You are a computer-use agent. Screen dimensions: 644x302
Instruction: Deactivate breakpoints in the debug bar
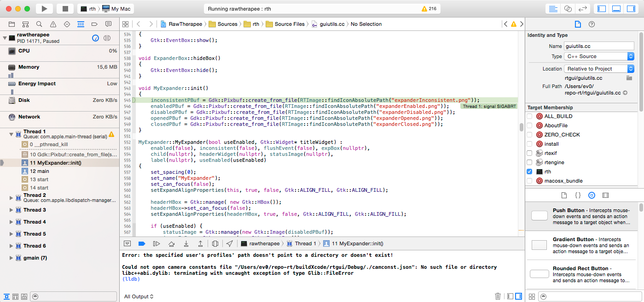tap(141, 243)
